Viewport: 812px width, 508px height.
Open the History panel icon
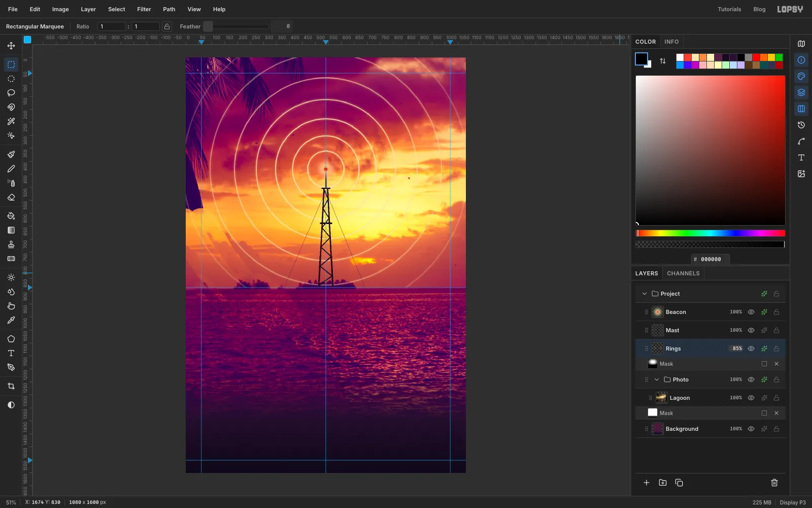[x=801, y=125]
